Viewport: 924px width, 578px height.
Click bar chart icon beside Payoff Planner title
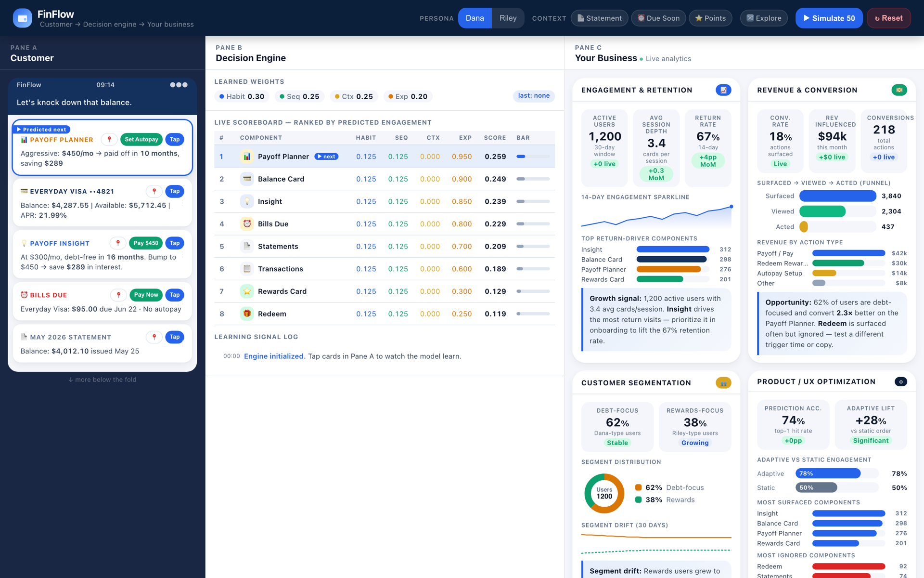click(24, 140)
